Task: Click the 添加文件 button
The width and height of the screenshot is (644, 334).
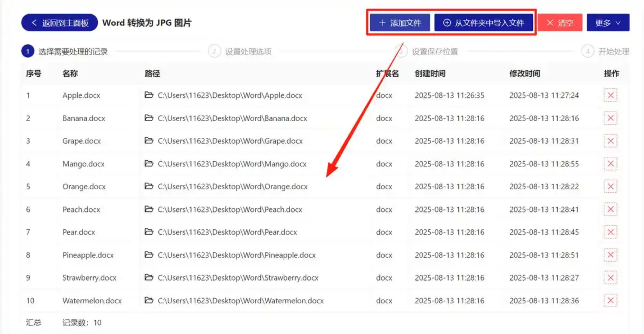Action: (400, 23)
